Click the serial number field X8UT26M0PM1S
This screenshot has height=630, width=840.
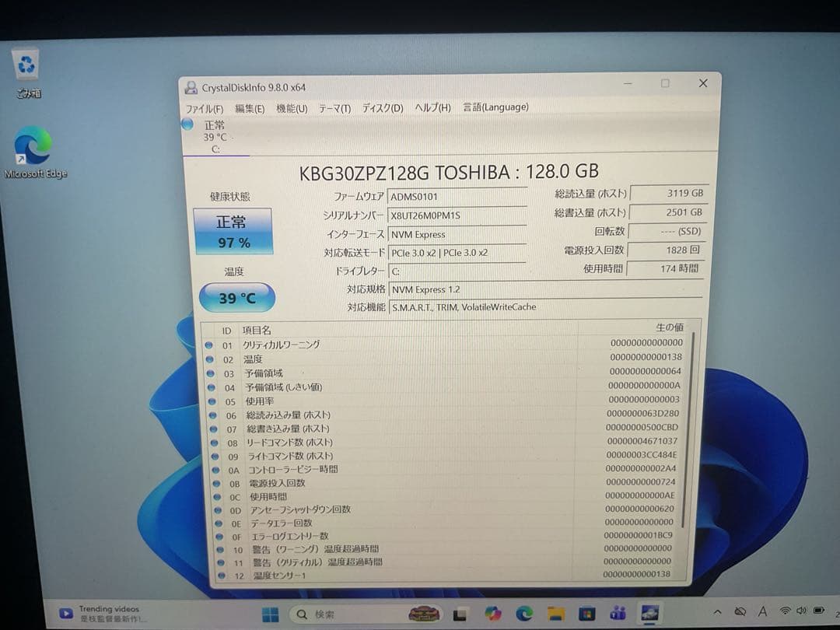tap(457, 215)
